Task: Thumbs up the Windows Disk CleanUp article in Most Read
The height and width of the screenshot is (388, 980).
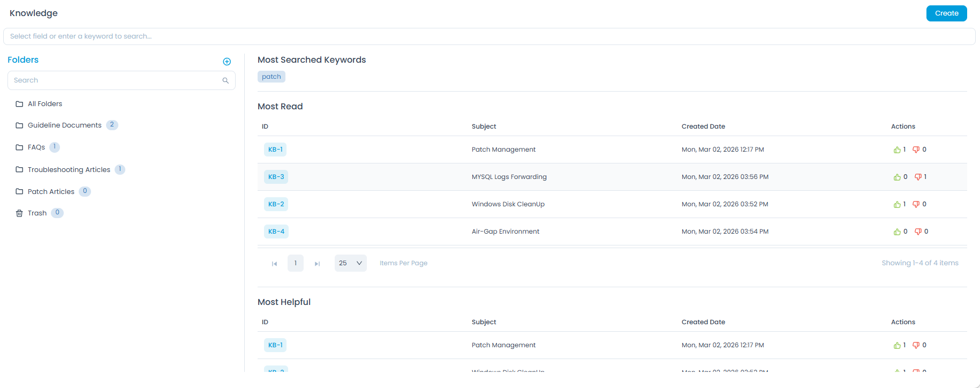Action: tap(897, 205)
